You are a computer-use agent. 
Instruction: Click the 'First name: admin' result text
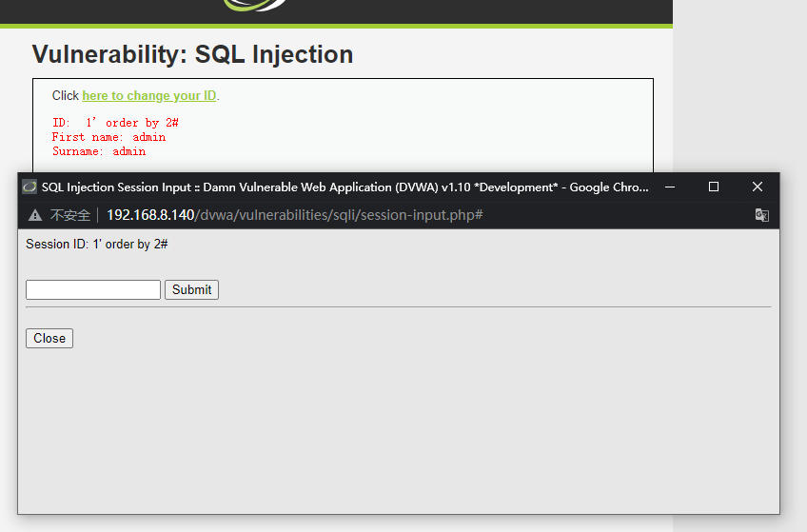108,137
